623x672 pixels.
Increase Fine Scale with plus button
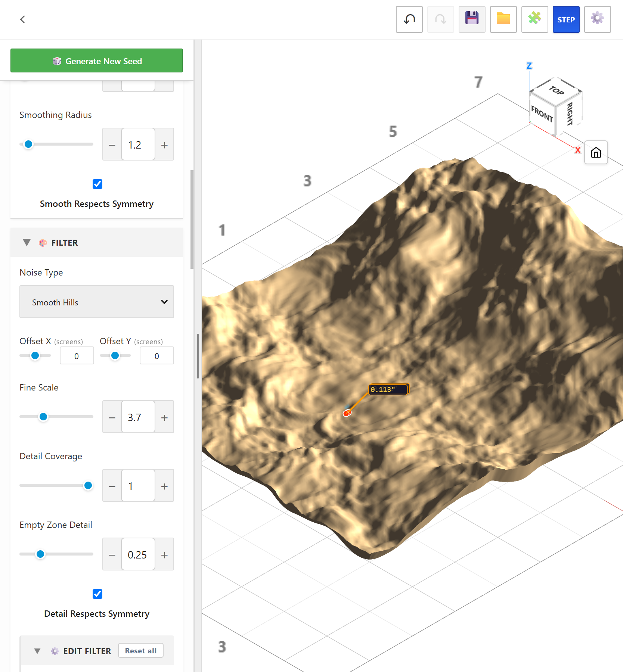click(x=164, y=417)
